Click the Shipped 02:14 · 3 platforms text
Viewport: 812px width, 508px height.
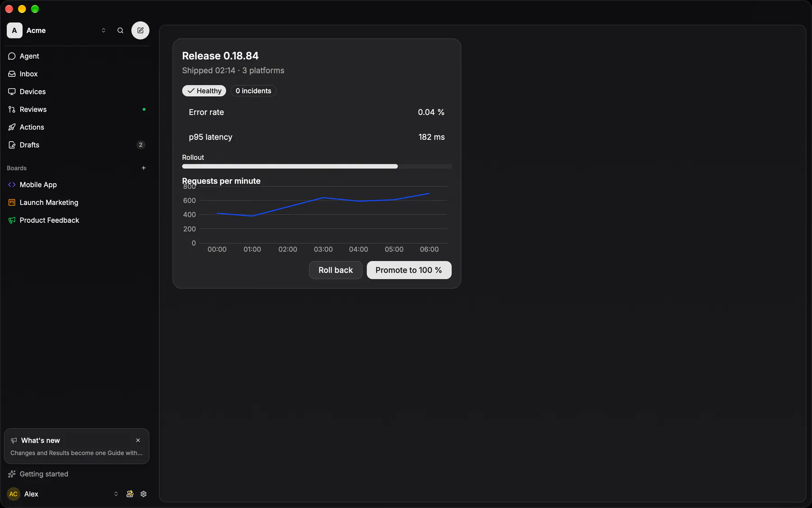point(233,70)
